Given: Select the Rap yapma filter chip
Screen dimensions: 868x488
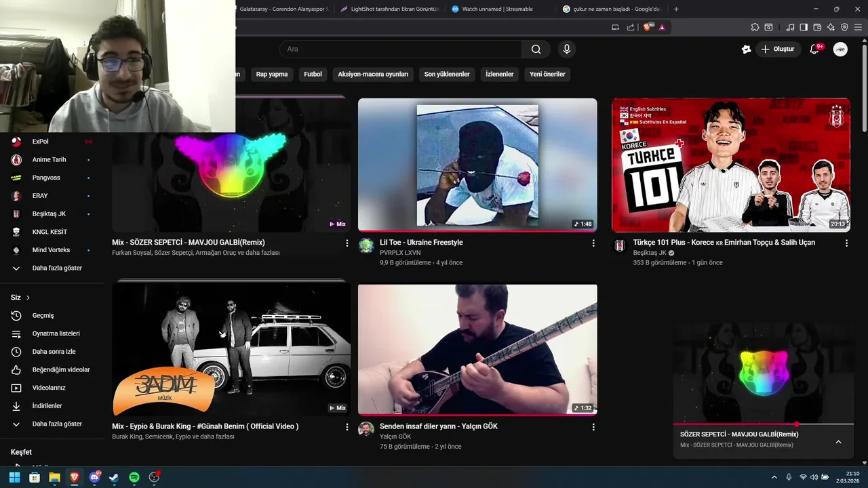Looking at the screenshot, I should pos(271,74).
